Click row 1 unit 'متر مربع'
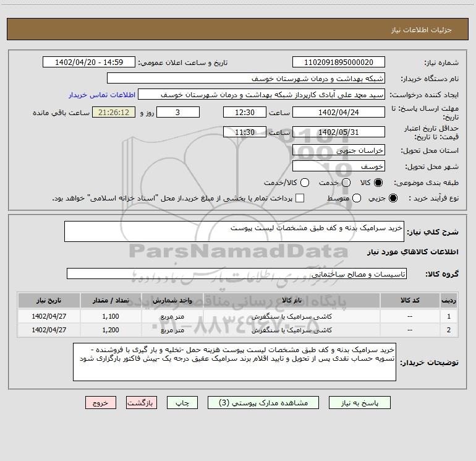The image size is (476, 461). pos(172,316)
